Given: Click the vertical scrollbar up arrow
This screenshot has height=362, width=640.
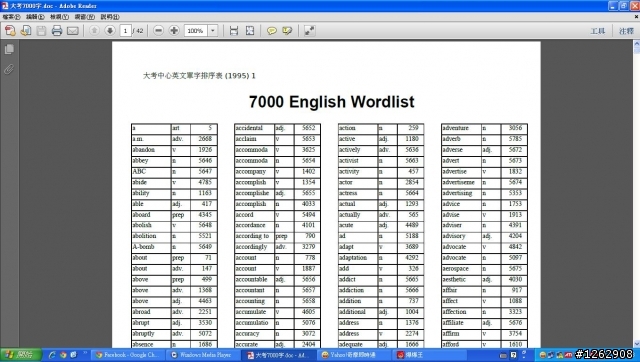Looking at the screenshot, I should (636, 44).
